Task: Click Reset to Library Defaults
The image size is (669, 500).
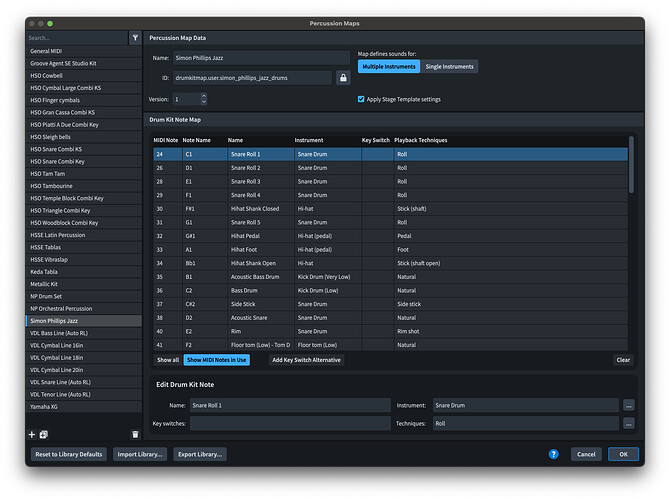Action: pyautogui.click(x=69, y=454)
